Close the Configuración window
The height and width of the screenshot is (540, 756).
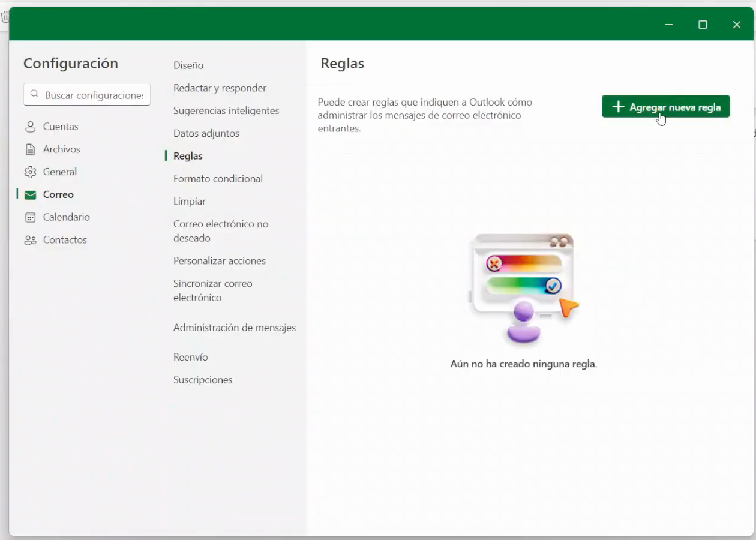(736, 25)
